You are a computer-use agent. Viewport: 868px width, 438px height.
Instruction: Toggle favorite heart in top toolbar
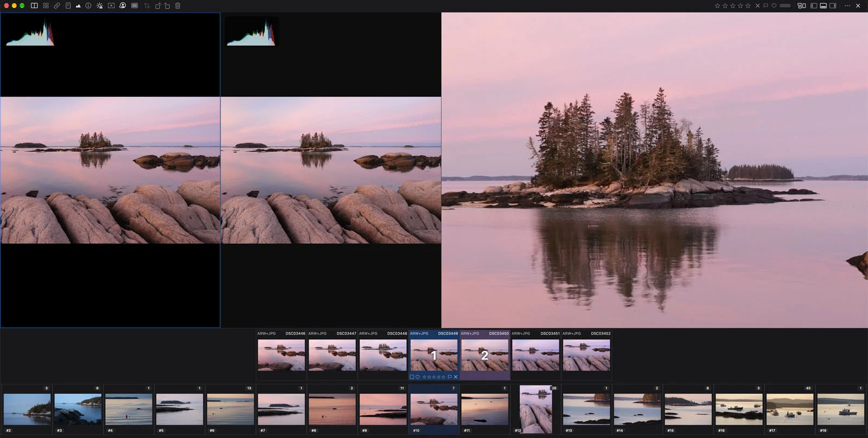click(774, 5)
